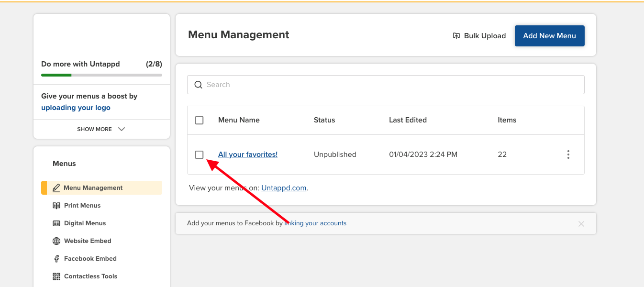Click the Facebook logo icon in the sidebar
The width and height of the screenshot is (644, 287).
click(56, 259)
